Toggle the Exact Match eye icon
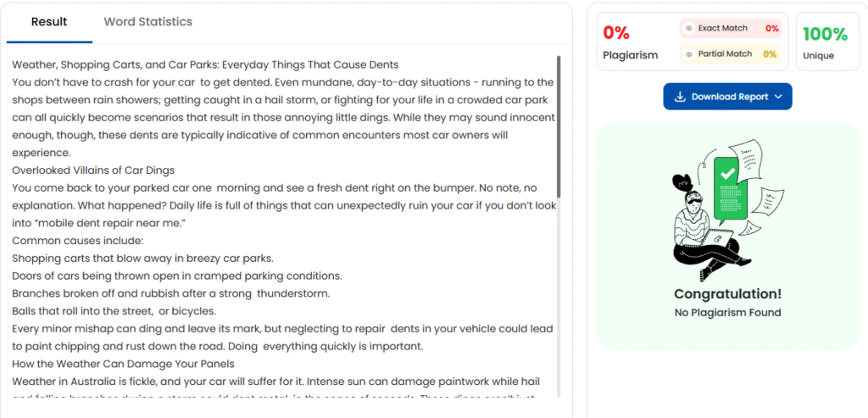Viewport: 868px width, 418px height. pyautogui.click(x=689, y=29)
